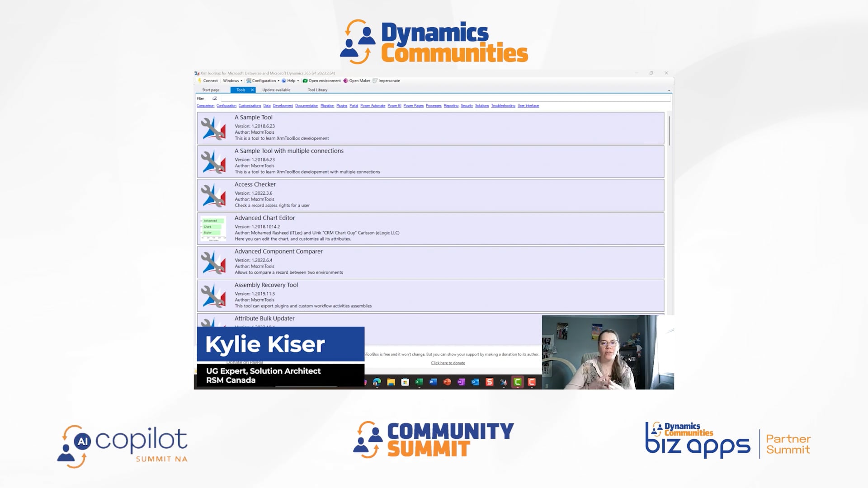The height and width of the screenshot is (488, 868).
Task: Expand tab list arrow at right
Action: (x=669, y=90)
